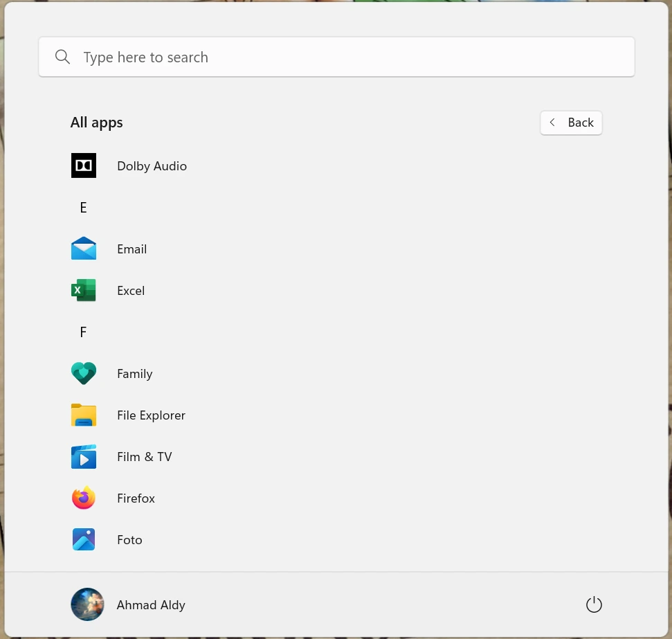The image size is (672, 639).
Task: Click the 'Ahmad Aldy' account name
Action: point(151,604)
